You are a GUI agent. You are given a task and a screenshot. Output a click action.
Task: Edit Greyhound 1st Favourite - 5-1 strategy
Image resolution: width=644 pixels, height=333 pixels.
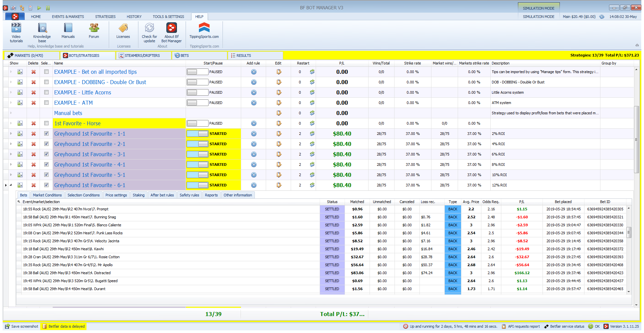pos(279,175)
